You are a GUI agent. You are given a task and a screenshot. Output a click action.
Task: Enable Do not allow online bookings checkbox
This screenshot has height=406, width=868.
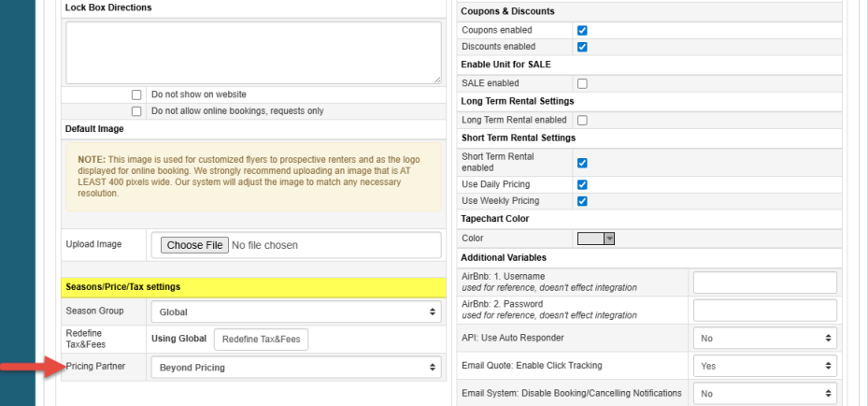136,111
